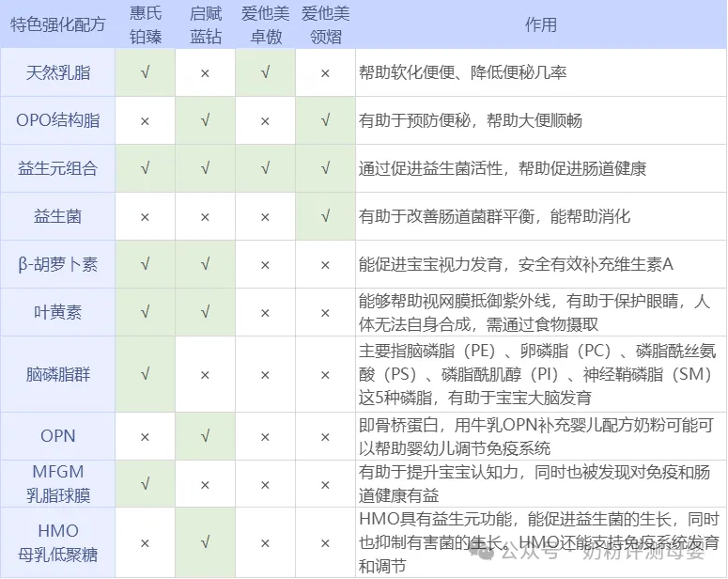
Task: Click 启赋蓝钻 check mark in HMO row
Action: pos(205,541)
